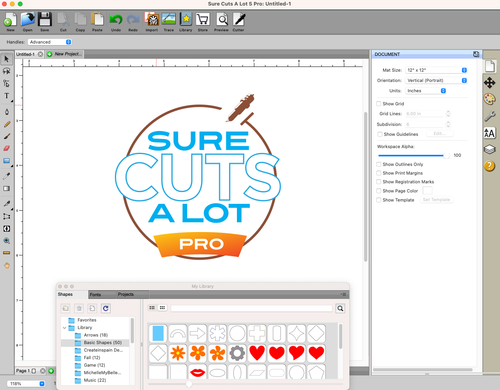
Task: Click the Grid Lines stepper arrows
Action: pyautogui.click(x=448, y=114)
